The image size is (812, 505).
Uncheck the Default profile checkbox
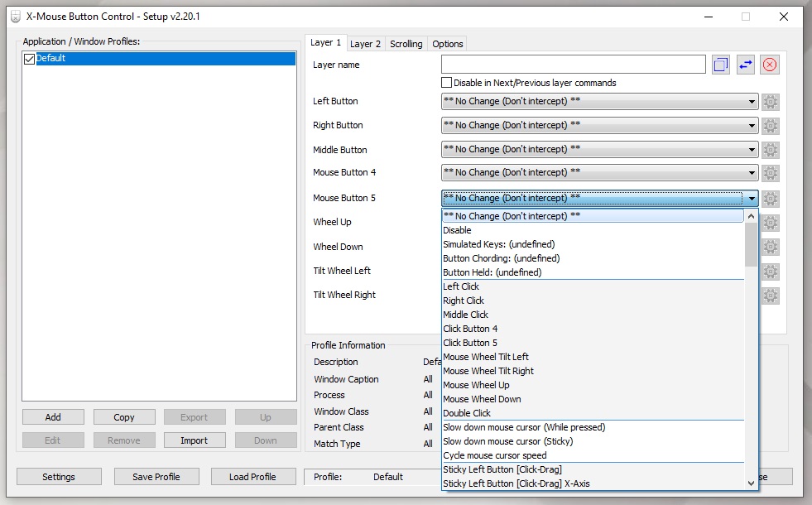(30, 59)
